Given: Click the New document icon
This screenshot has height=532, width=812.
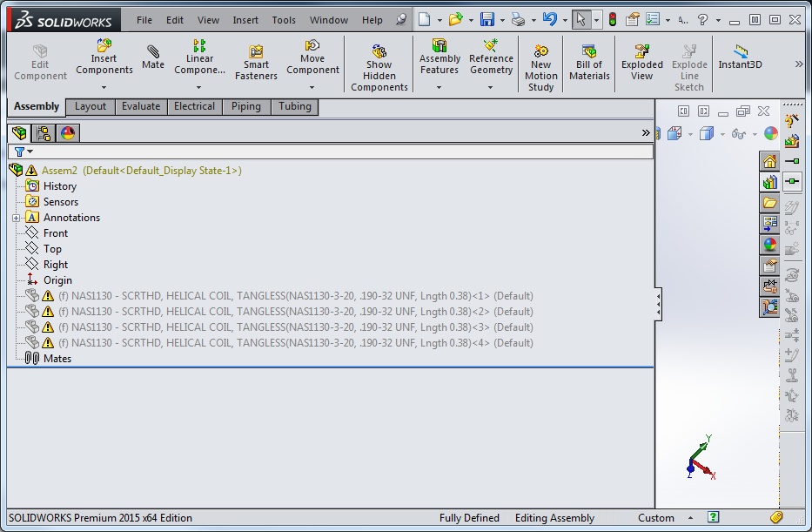Looking at the screenshot, I should (x=424, y=20).
